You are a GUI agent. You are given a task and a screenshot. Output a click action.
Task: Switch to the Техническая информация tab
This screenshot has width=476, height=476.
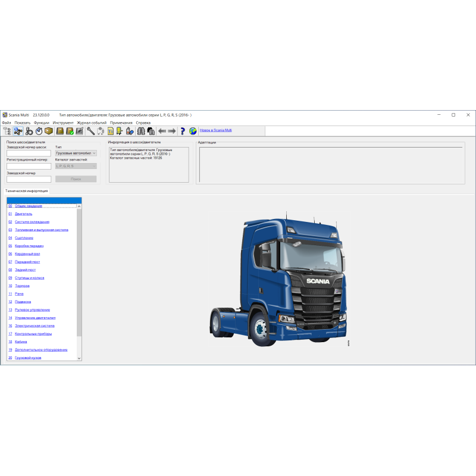tap(26, 192)
